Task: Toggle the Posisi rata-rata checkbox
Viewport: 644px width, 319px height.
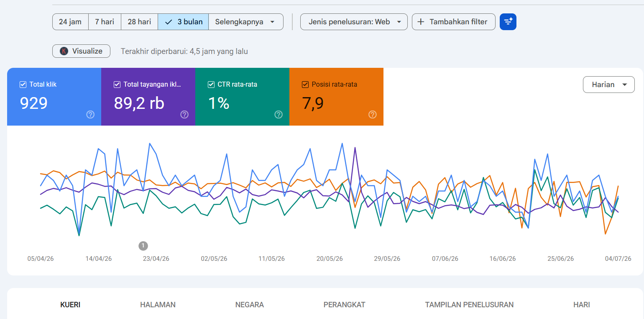Action: pos(305,85)
